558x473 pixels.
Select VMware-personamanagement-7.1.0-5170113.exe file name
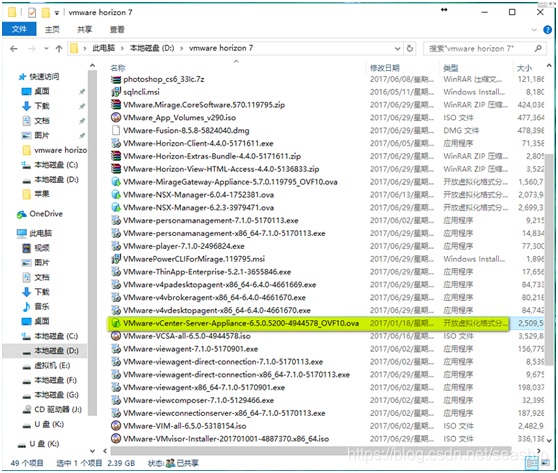tap(211, 221)
